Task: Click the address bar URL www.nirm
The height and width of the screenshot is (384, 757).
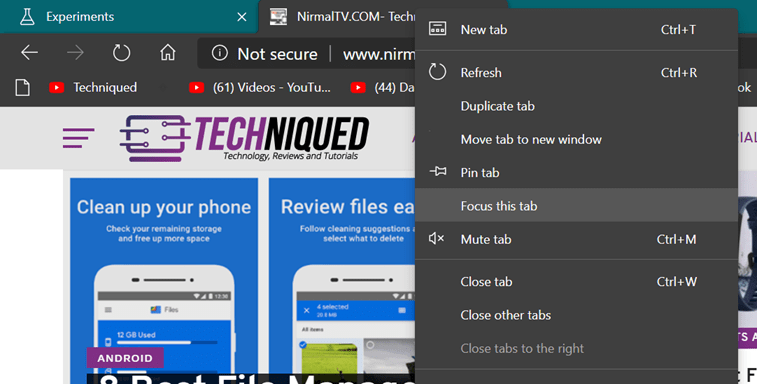Action: (378, 54)
